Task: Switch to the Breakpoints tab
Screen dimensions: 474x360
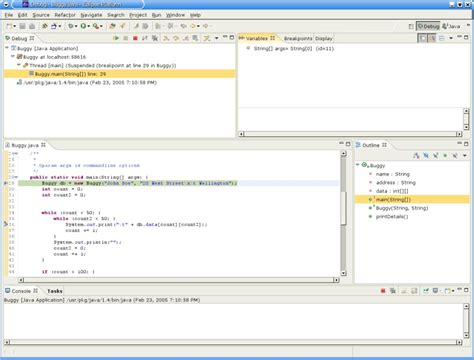Action: (298, 39)
